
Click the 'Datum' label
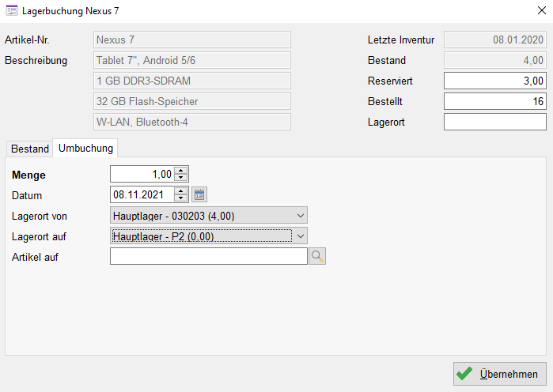(x=27, y=195)
